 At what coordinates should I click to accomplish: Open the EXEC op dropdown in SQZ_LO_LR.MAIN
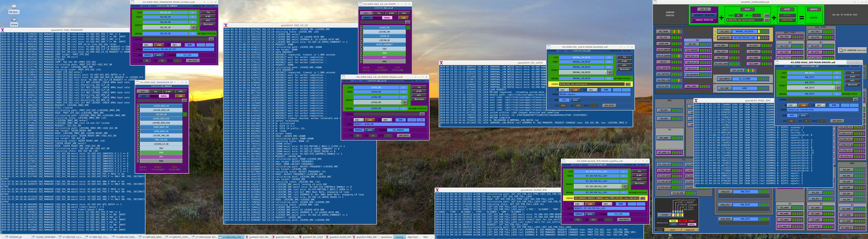coord(358,120)
